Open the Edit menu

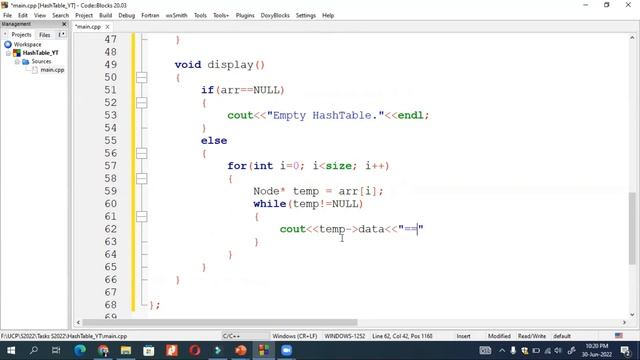(x=23, y=16)
